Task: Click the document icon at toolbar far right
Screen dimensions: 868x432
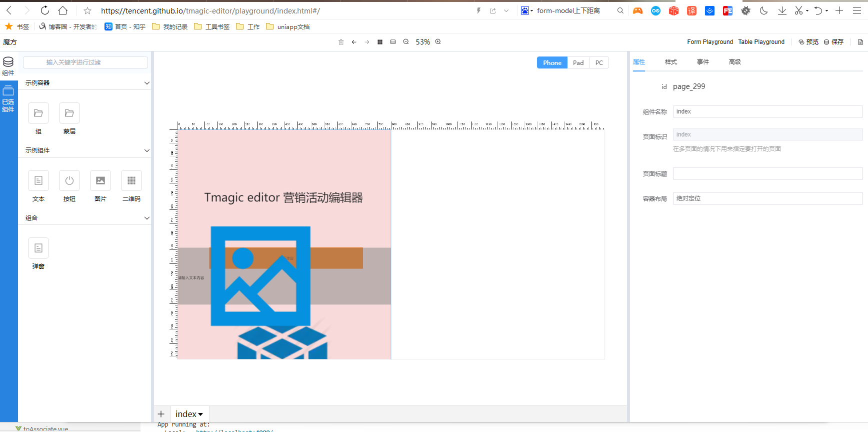Action: [860, 42]
